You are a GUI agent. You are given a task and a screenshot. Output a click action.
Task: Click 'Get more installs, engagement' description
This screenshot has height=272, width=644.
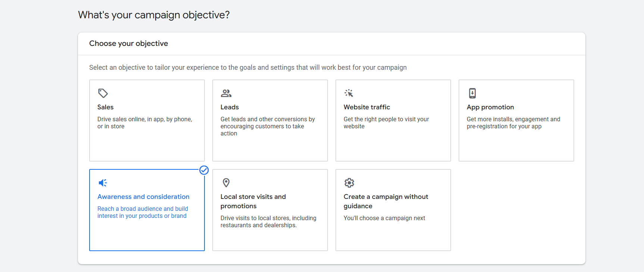click(x=513, y=123)
